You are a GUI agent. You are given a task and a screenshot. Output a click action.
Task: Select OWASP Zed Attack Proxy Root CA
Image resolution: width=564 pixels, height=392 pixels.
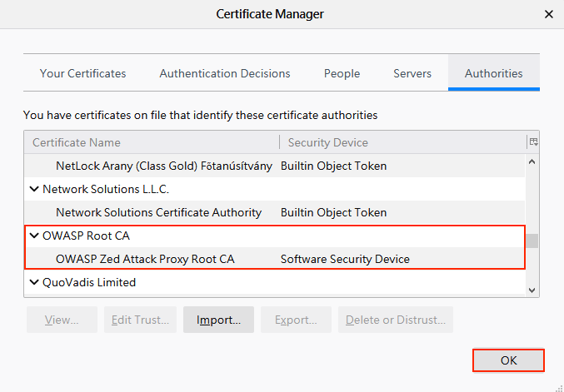tap(145, 259)
